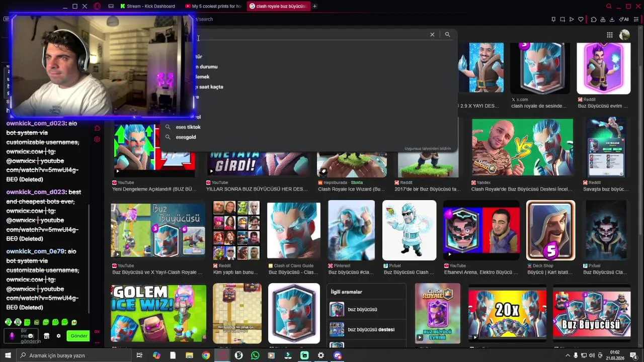Open the notification center in system tray

click(633, 355)
